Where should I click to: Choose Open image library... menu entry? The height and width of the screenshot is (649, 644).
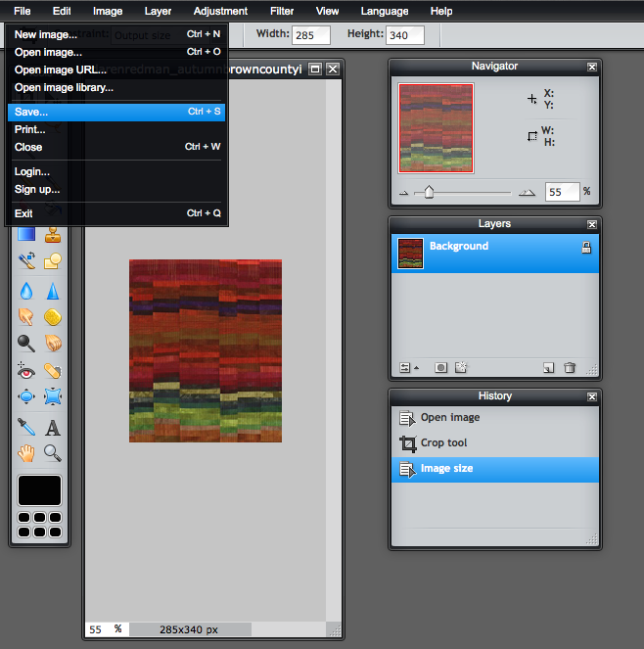tap(116, 88)
